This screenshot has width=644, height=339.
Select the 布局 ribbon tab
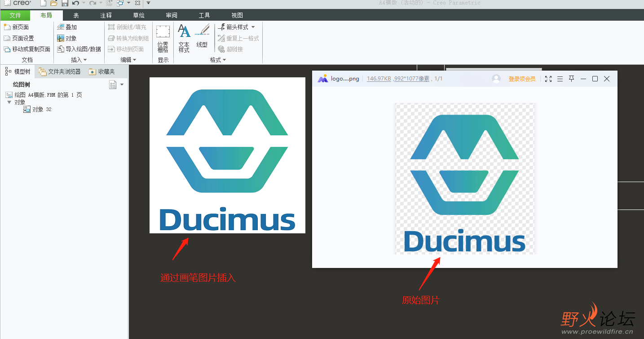(x=46, y=15)
